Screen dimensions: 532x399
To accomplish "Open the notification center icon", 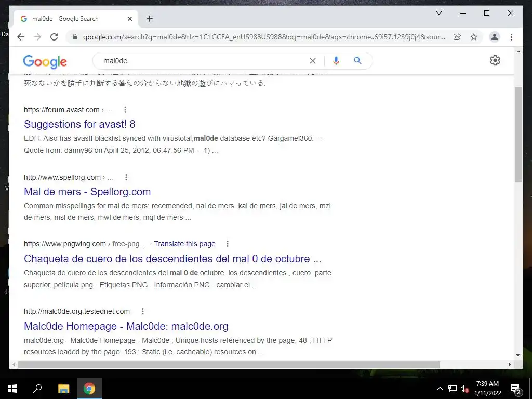I will (x=515, y=389).
